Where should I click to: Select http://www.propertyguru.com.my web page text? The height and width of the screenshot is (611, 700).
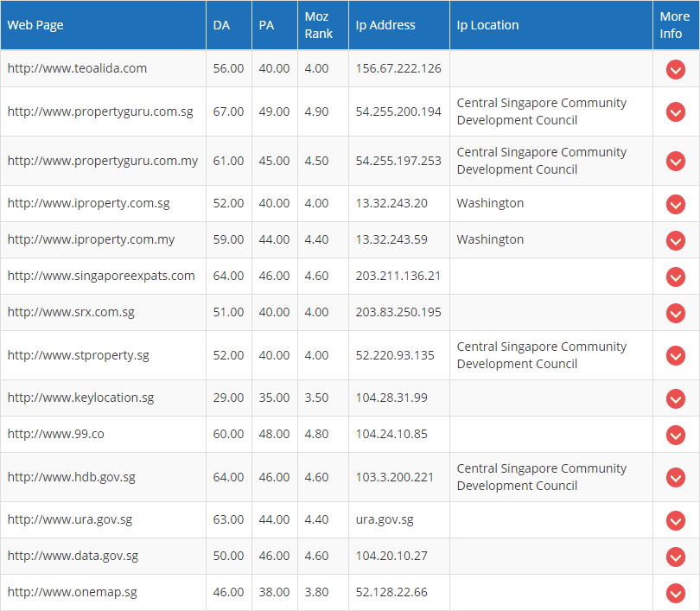tap(103, 161)
